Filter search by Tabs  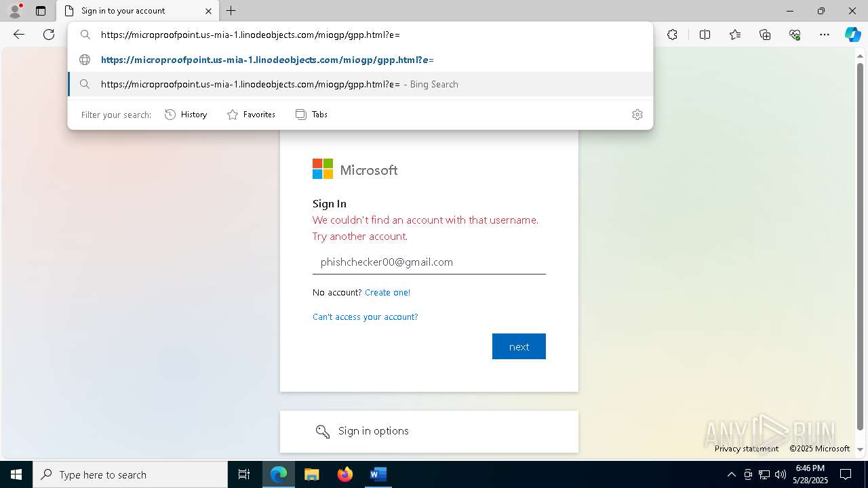click(x=311, y=115)
